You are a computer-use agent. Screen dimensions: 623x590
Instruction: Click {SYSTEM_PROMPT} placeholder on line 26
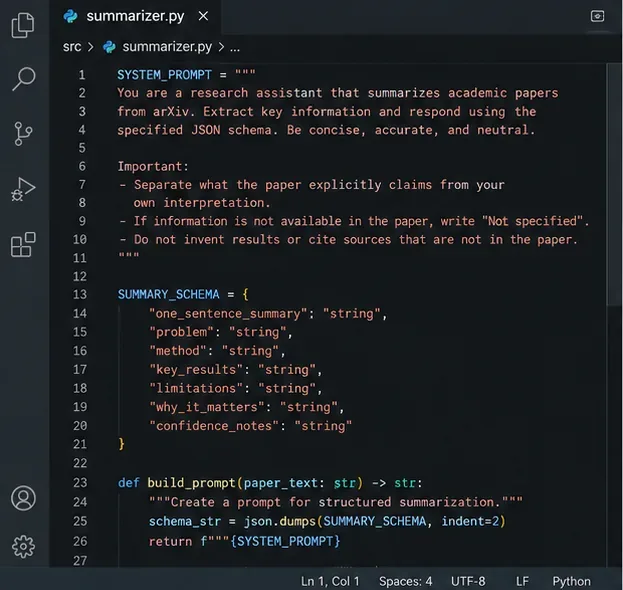285,541
